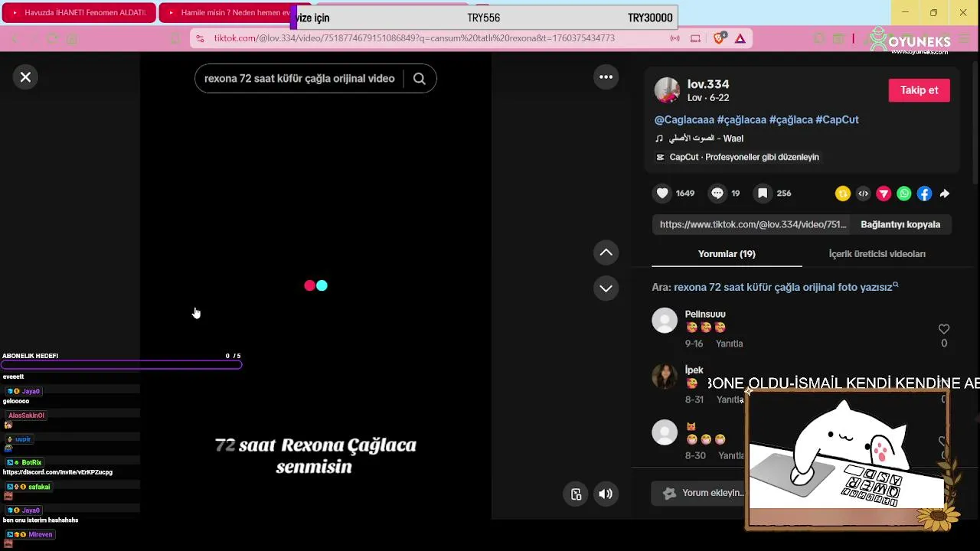This screenshot has height=551, width=980.
Task: Share to Facebook
Action: coord(924,194)
